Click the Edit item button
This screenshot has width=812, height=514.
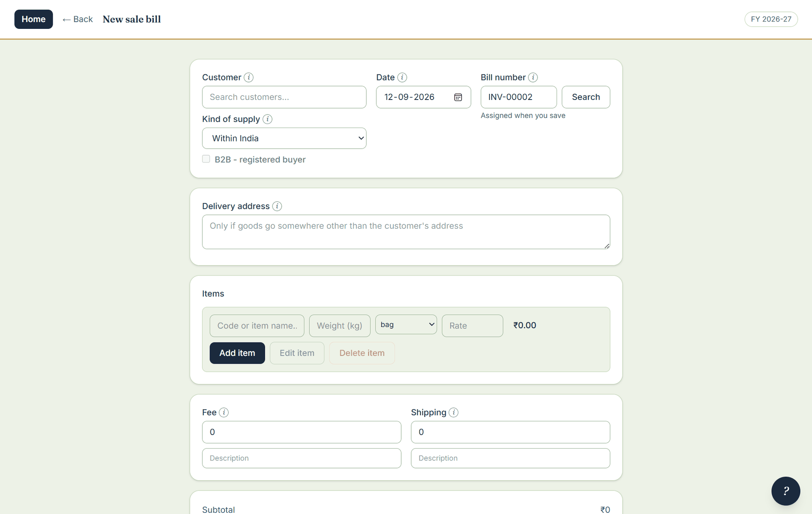pyautogui.click(x=297, y=353)
